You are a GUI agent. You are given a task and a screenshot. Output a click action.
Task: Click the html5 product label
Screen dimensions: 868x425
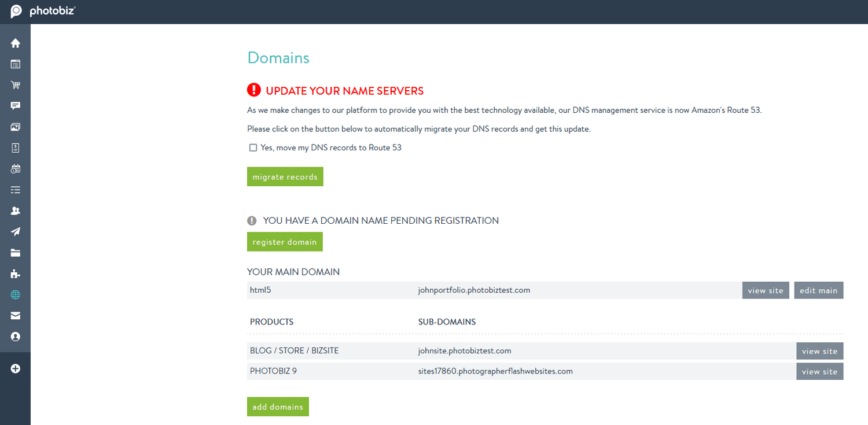click(260, 290)
